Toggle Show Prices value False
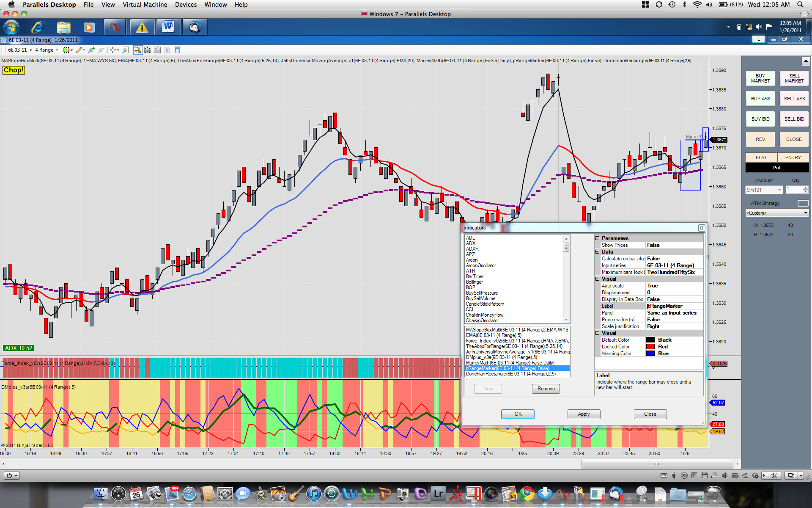Screen dimensions: 812x508 click(674, 245)
